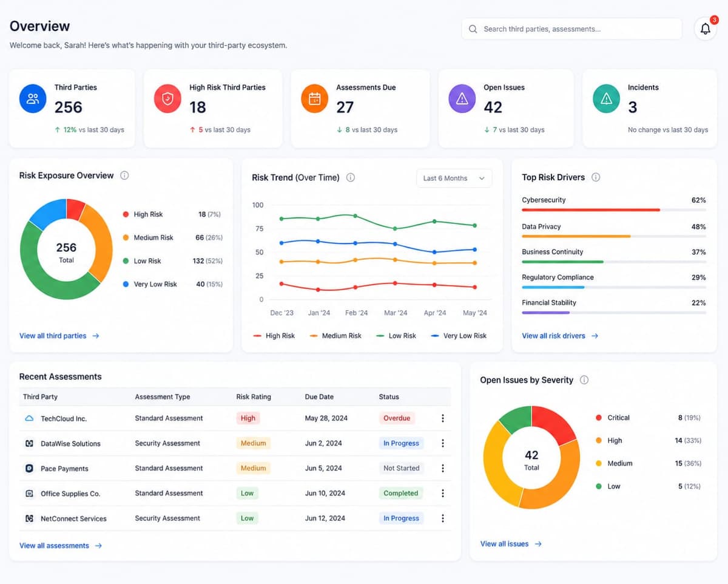Viewport: 728px width, 584px height.
Task: Sort by Due Date column header
Action: pyautogui.click(x=319, y=397)
